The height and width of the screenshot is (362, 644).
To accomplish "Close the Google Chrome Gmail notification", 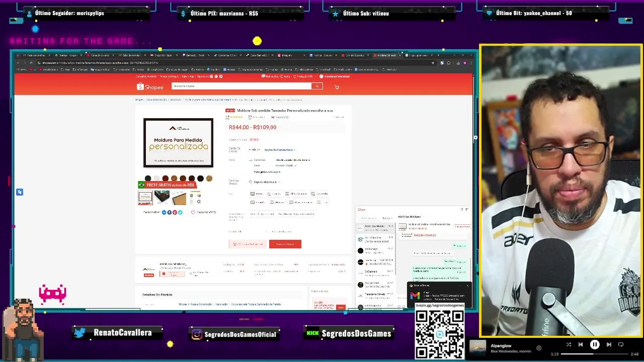I will click(x=468, y=286).
